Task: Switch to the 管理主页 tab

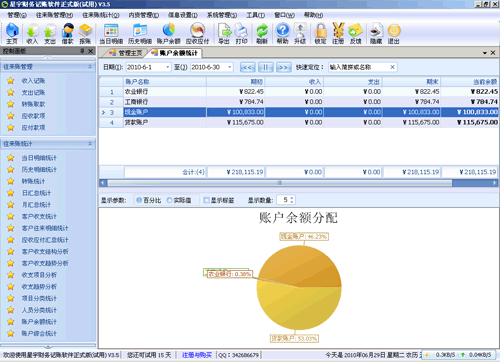Action: tap(126, 53)
